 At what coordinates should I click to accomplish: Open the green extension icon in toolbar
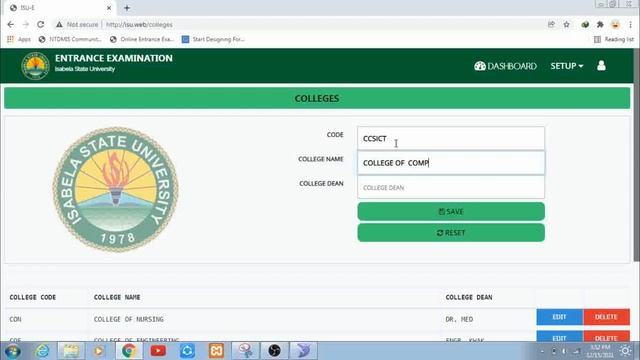(585, 24)
